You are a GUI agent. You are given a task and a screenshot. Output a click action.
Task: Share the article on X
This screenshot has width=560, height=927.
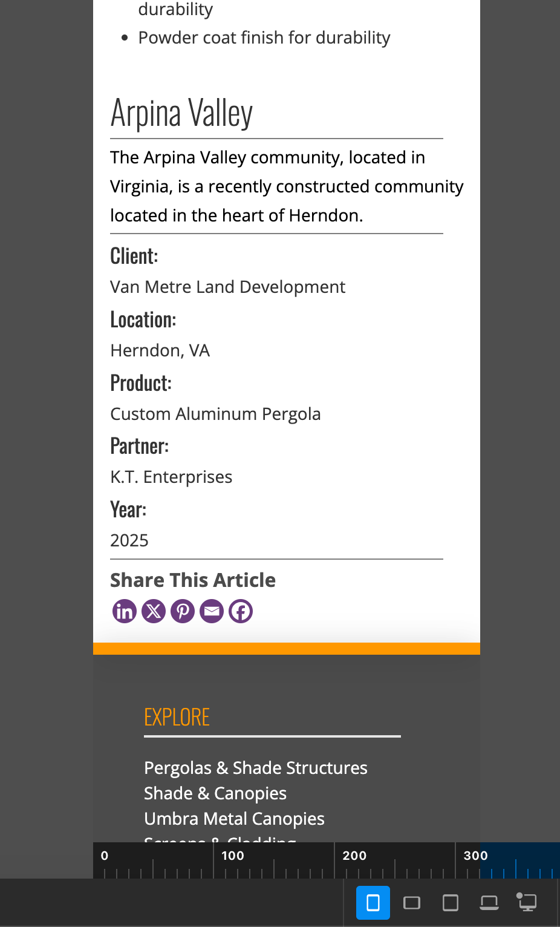[x=154, y=611]
